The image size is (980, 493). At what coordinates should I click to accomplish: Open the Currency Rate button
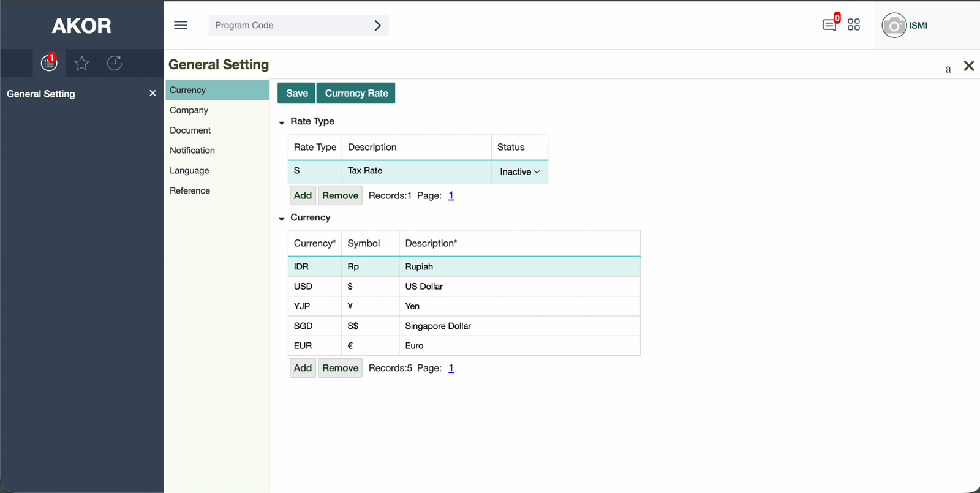click(356, 93)
